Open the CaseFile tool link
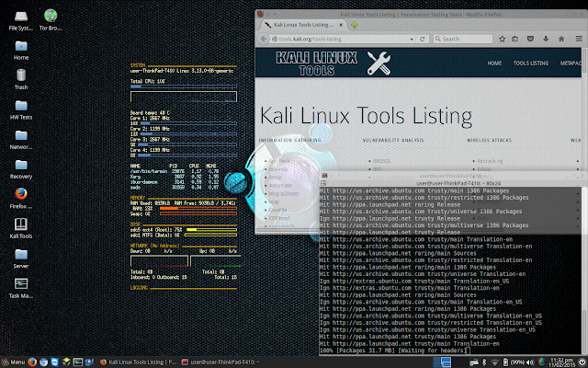This screenshot has height=368, width=588. click(277, 210)
